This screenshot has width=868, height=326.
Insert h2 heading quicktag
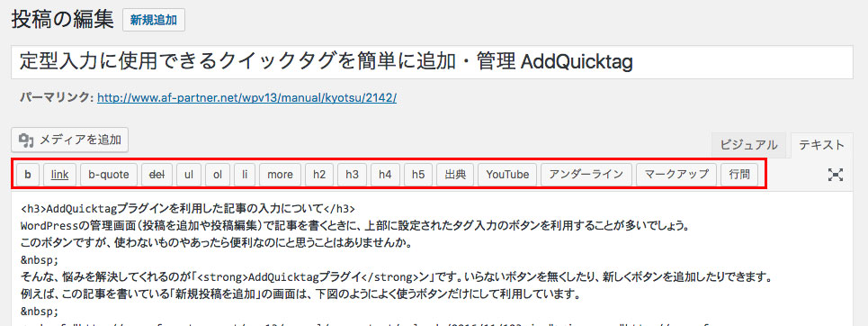click(x=319, y=175)
